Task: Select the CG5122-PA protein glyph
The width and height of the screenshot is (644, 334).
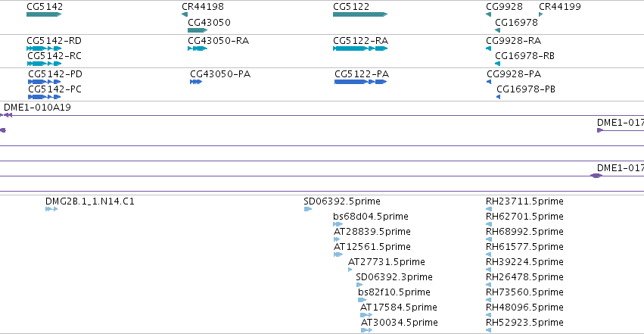Action: point(361,82)
